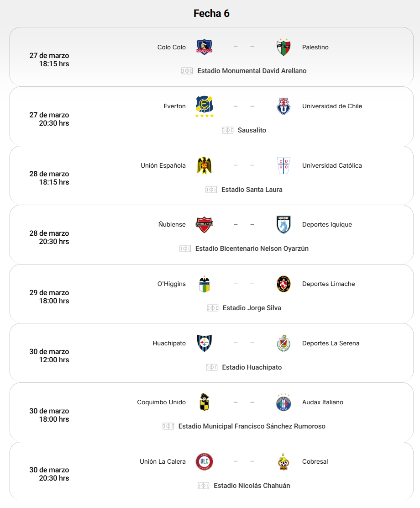Screen dimensions: 420x508
Task: Open Estadio Santa Laura venue link
Action: tap(252, 190)
